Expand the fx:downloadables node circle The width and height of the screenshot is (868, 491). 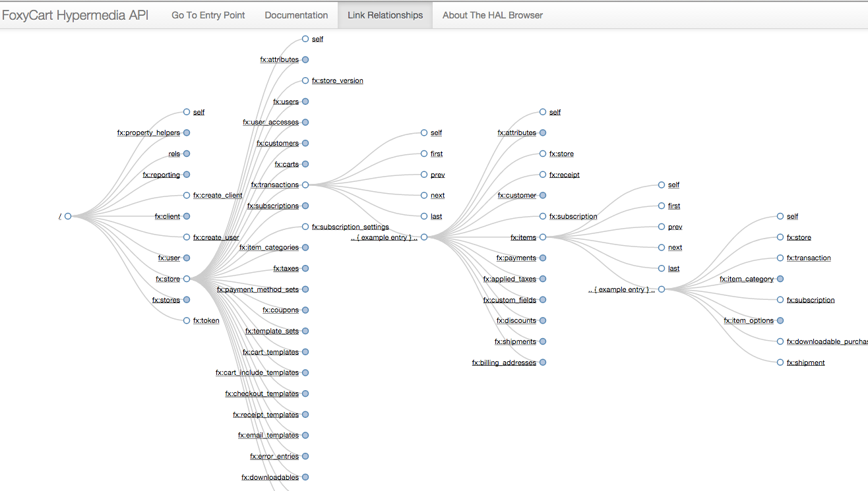point(305,477)
